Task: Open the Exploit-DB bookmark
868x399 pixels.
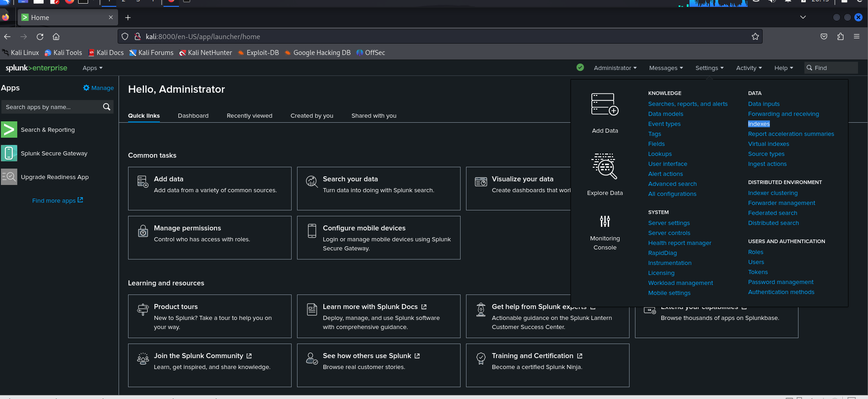Action: point(258,53)
